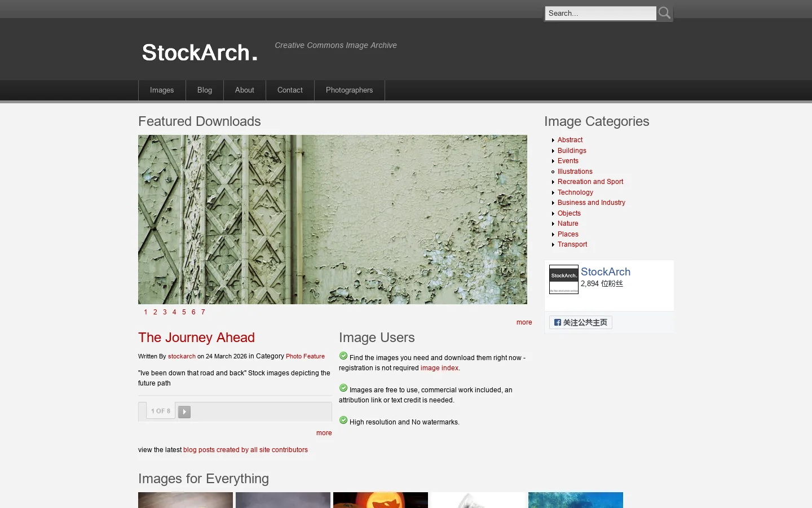Click the StockArch Facebook page avatar

click(564, 279)
